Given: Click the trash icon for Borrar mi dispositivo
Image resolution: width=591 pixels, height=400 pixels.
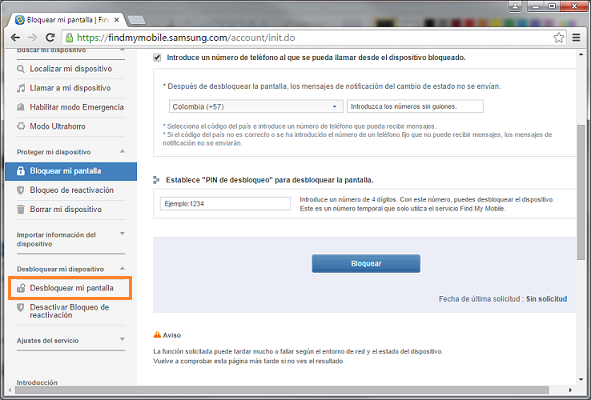Looking at the screenshot, I should click(x=21, y=209).
